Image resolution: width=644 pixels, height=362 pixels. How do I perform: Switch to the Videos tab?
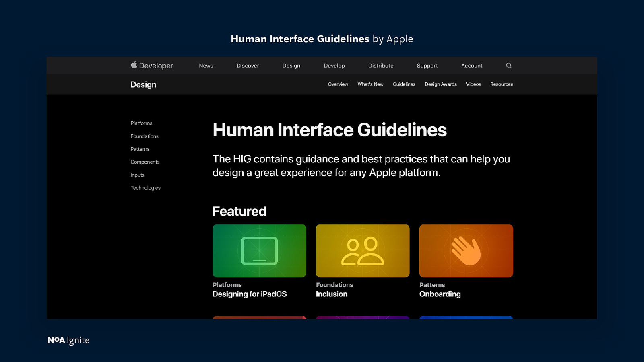(x=473, y=84)
